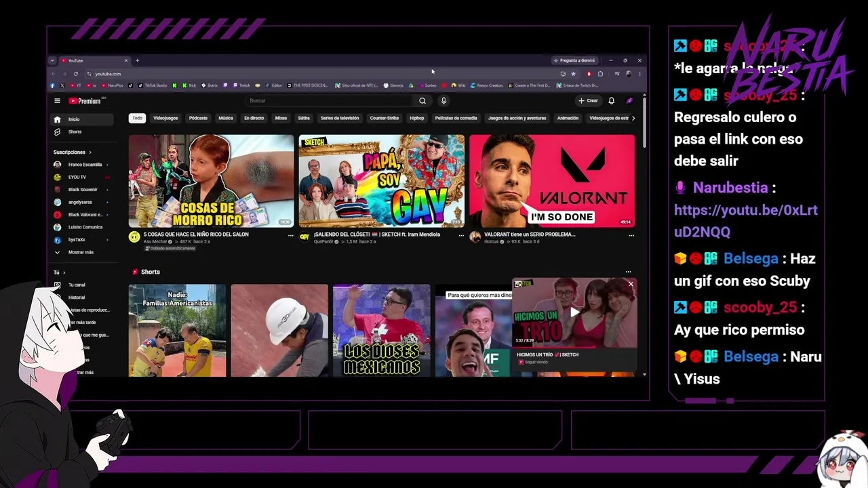
Task: Click the Horcus channel avatar
Action: (475, 237)
